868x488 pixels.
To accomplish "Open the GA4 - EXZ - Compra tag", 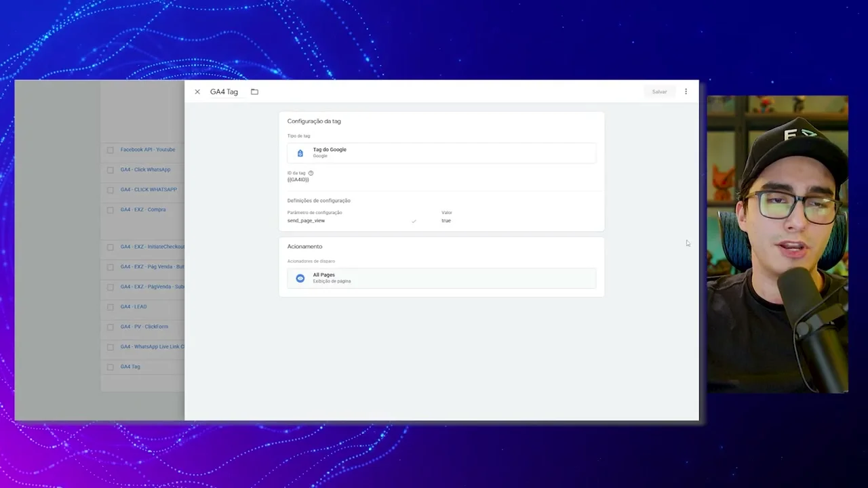I will [143, 209].
